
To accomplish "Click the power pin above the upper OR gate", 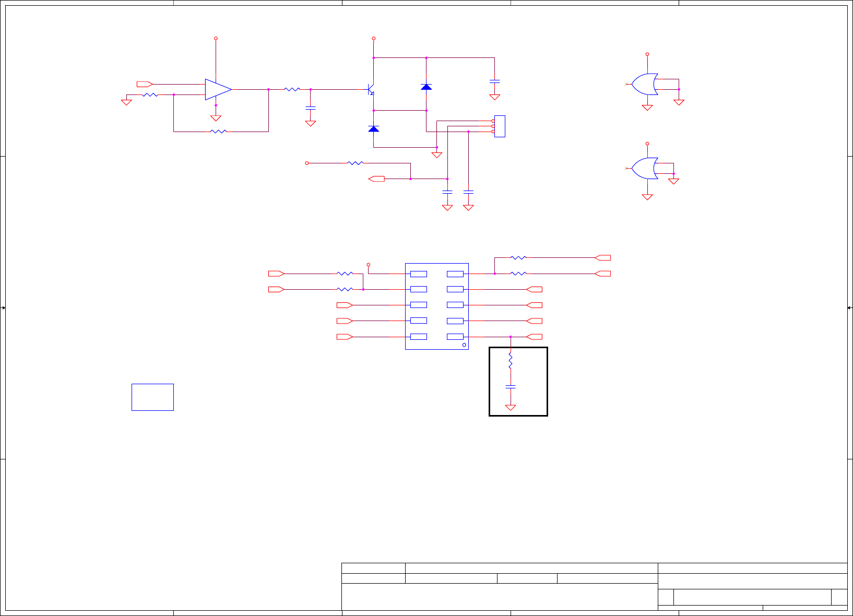I will pyautogui.click(x=647, y=54).
